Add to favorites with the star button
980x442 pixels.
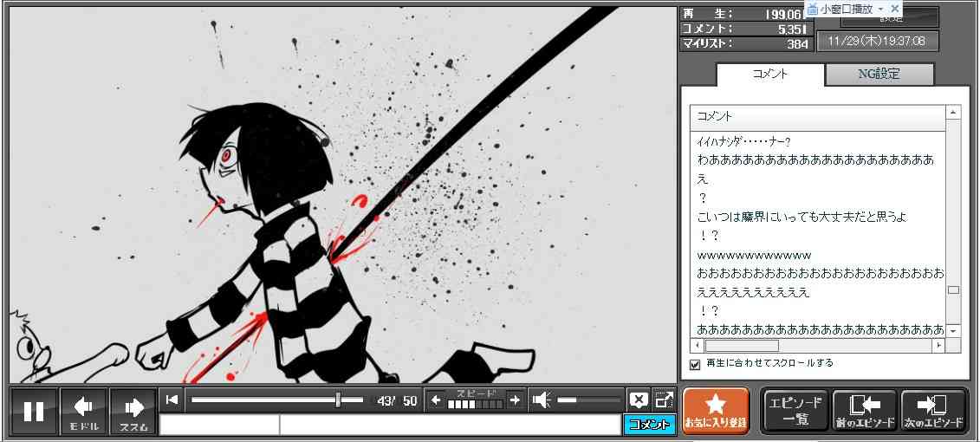tap(715, 410)
